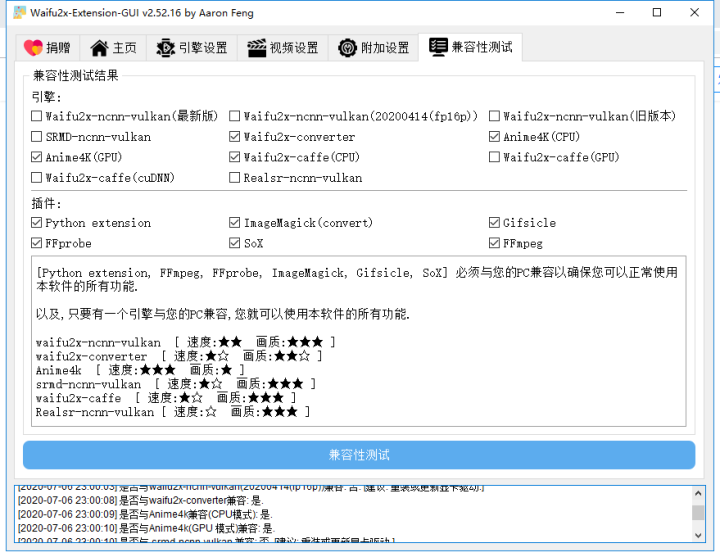
Task: Close the Waifu2x-Extension-GUI window
Action: point(694,12)
